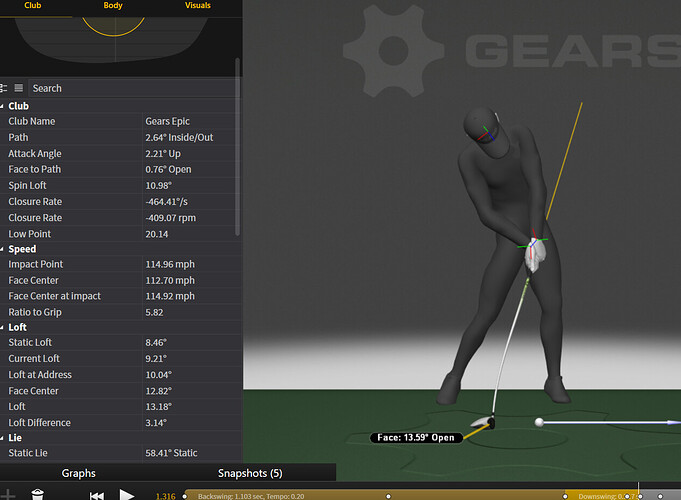Select the '58.41° Static' value
The height and width of the screenshot is (500, 681).
tap(171, 453)
